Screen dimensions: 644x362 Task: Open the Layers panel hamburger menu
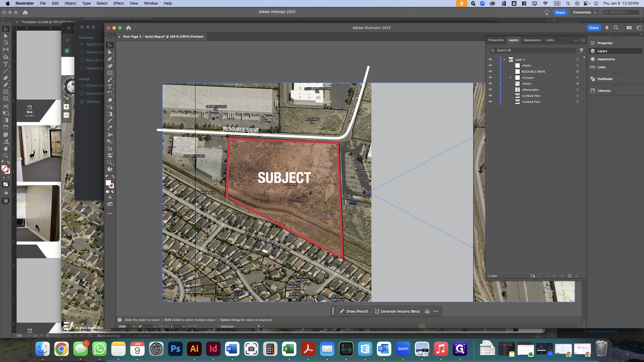[583, 40]
